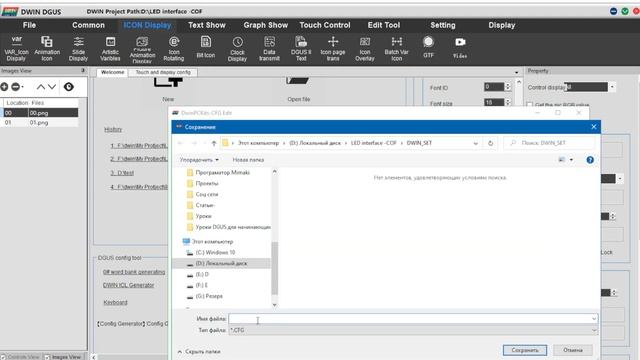Open the Touch Control tab
The height and width of the screenshot is (360, 640).
(325, 25)
